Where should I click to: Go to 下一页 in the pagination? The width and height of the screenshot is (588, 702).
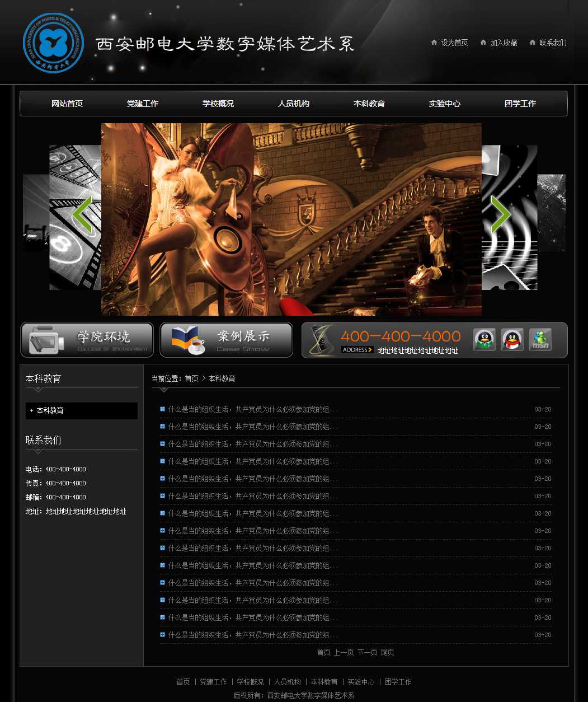pos(367,652)
